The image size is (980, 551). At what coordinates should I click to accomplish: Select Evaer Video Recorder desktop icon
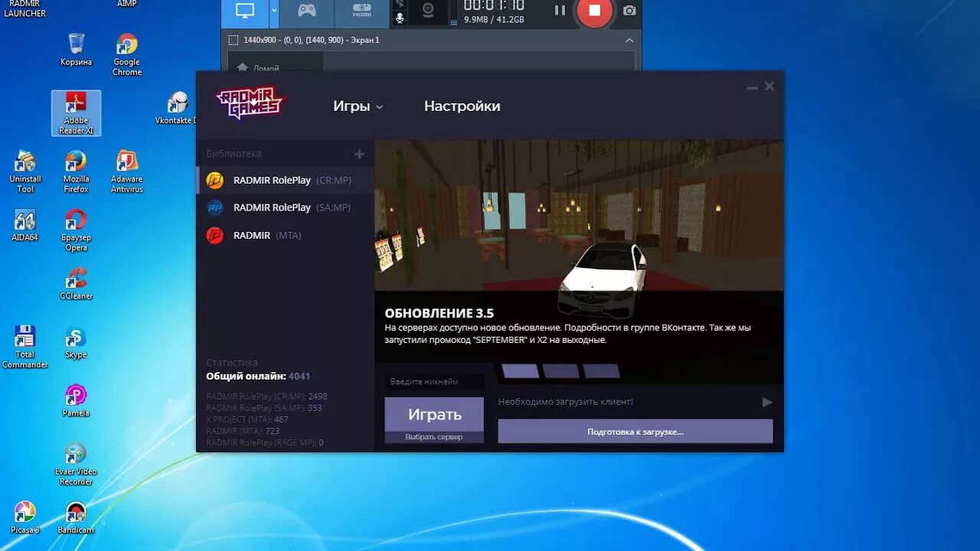(76, 465)
